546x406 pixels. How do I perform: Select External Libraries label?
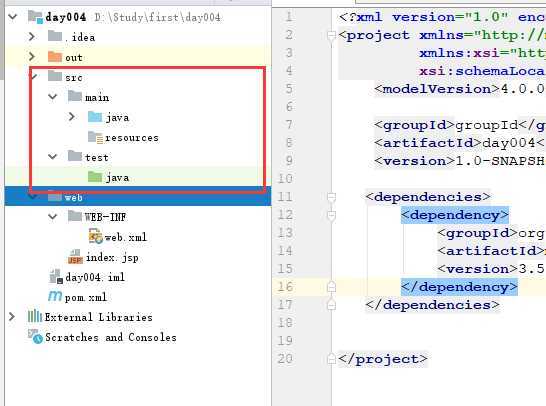pos(99,317)
